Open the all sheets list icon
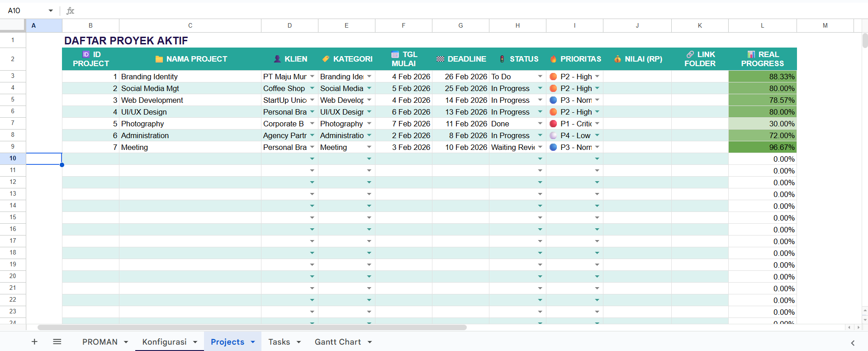 coord(57,342)
